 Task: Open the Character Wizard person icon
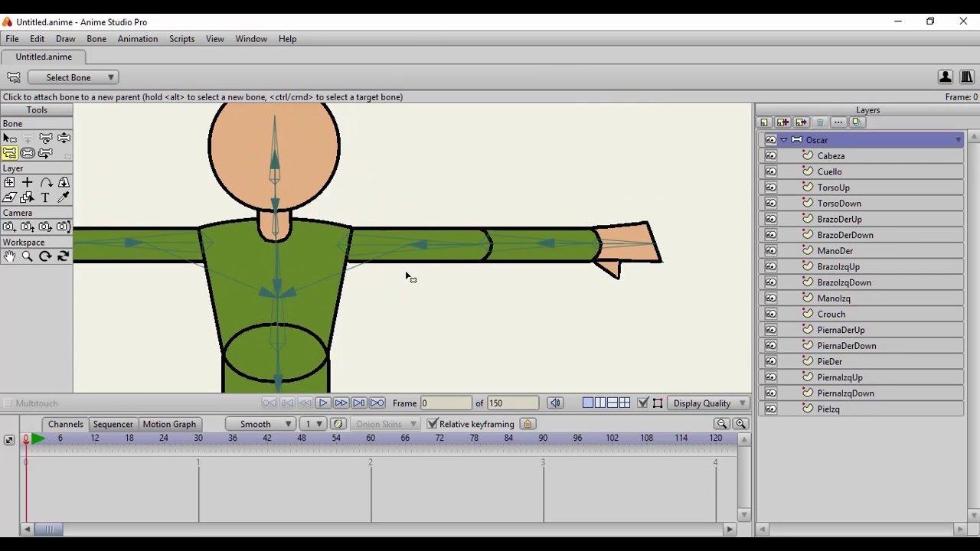coord(946,77)
